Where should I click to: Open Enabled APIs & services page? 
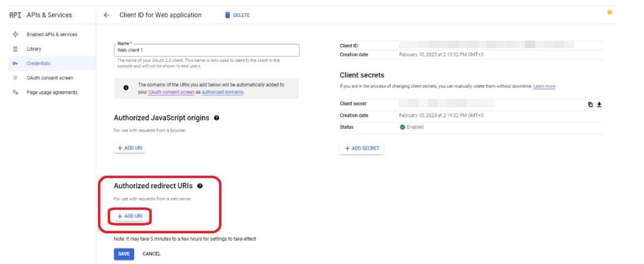[x=52, y=35]
